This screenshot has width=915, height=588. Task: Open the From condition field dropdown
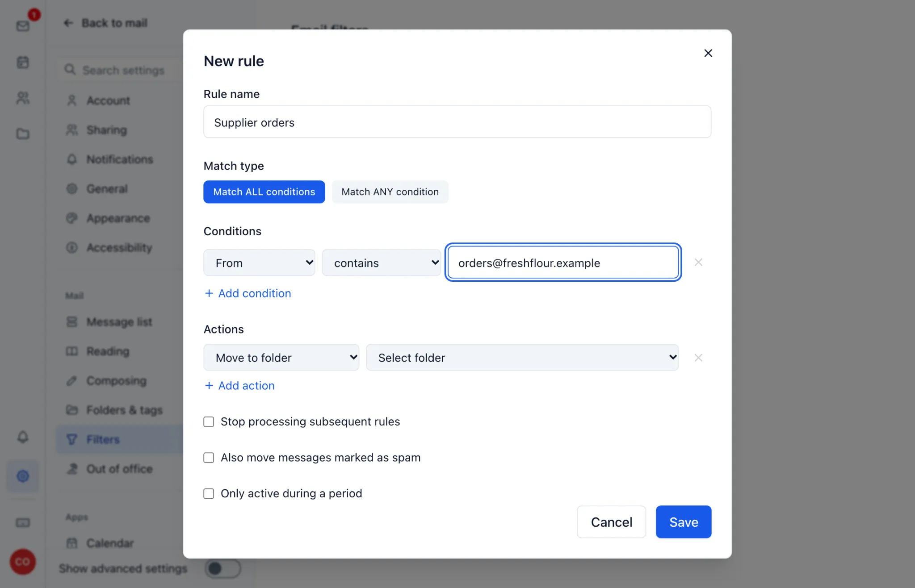point(259,263)
